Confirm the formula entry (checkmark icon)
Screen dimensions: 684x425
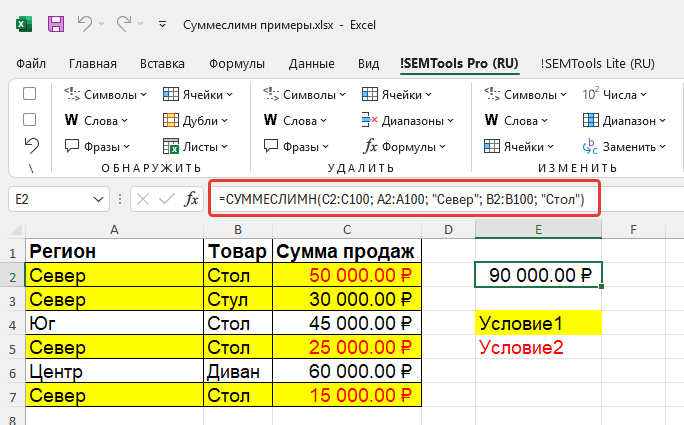click(166, 199)
